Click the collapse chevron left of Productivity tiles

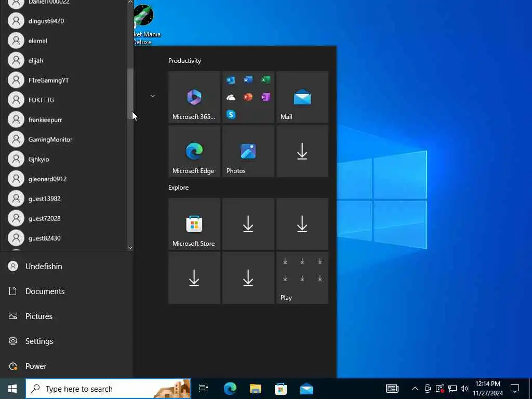tap(153, 96)
